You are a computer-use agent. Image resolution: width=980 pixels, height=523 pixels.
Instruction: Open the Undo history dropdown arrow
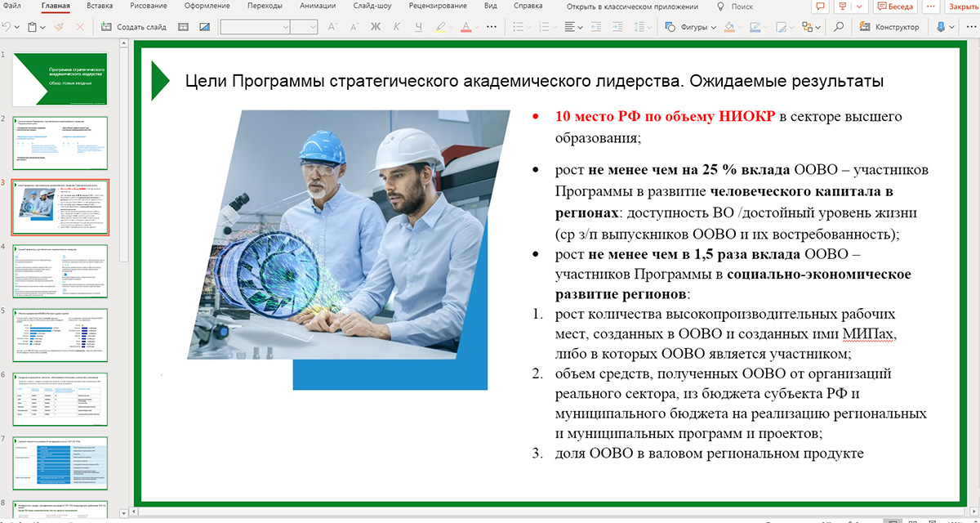click(x=17, y=27)
